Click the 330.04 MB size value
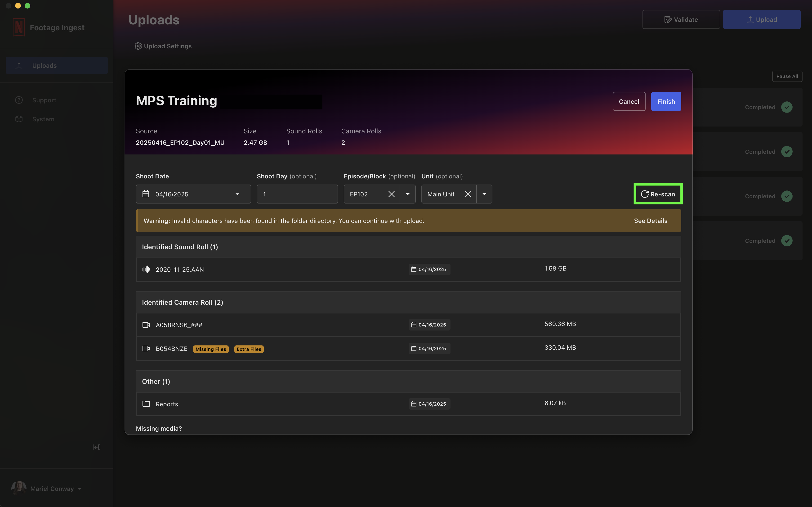This screenshot has height=507, width=812. [x=560, y=347]
